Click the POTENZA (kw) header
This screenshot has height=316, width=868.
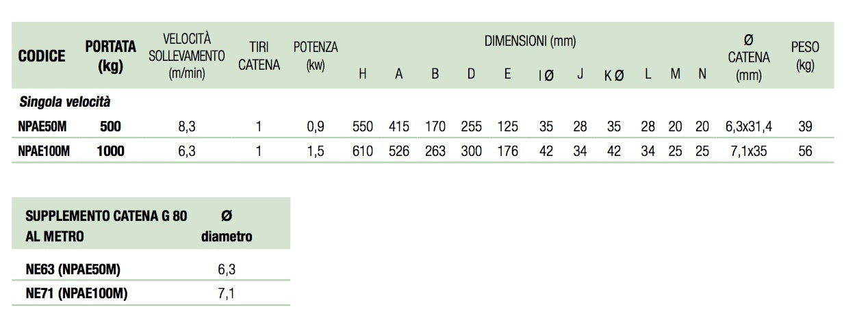coord(316,57)
